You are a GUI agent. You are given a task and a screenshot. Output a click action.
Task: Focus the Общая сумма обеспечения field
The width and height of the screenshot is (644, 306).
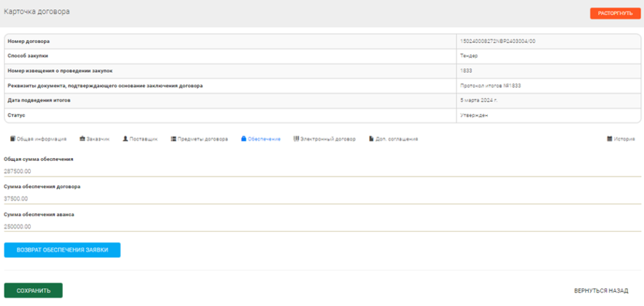(322, 172)
